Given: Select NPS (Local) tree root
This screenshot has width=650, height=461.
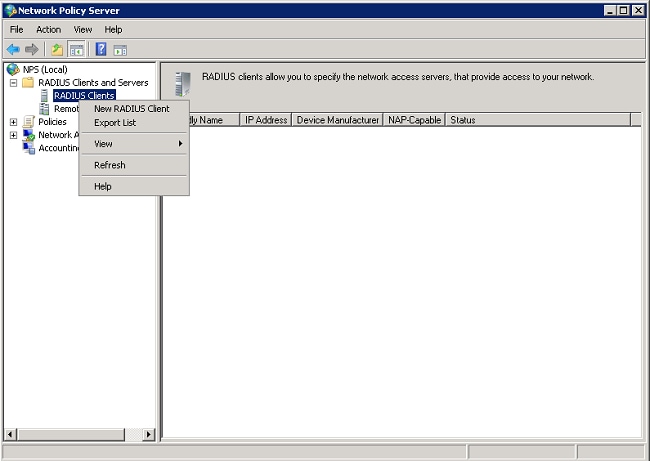Looking at the screenshot, I should coord(45,70).
